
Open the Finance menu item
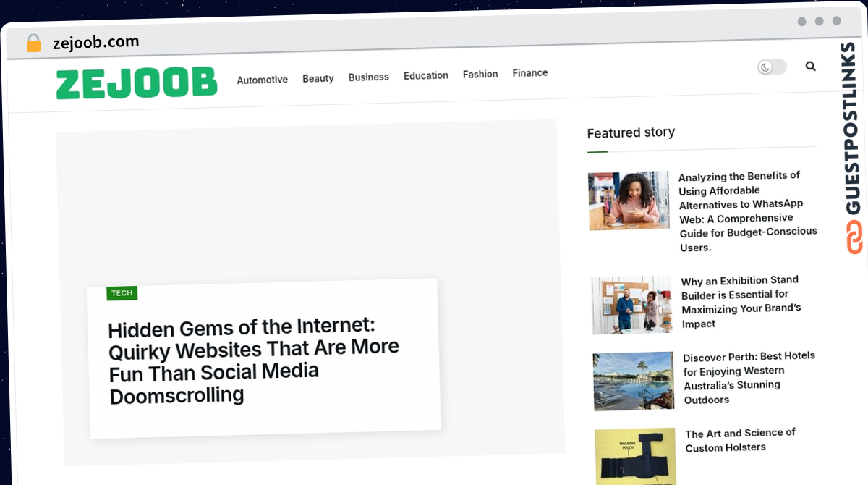tap(530, 72)
